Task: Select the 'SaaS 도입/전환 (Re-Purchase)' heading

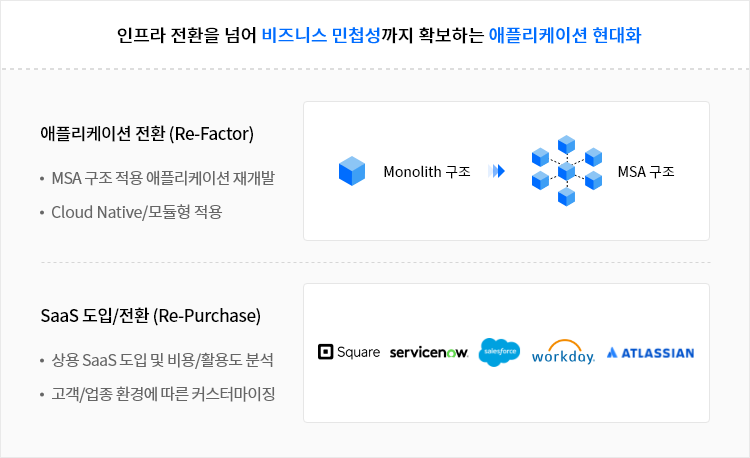Action: pyautogui.click(x=150, y=316)
